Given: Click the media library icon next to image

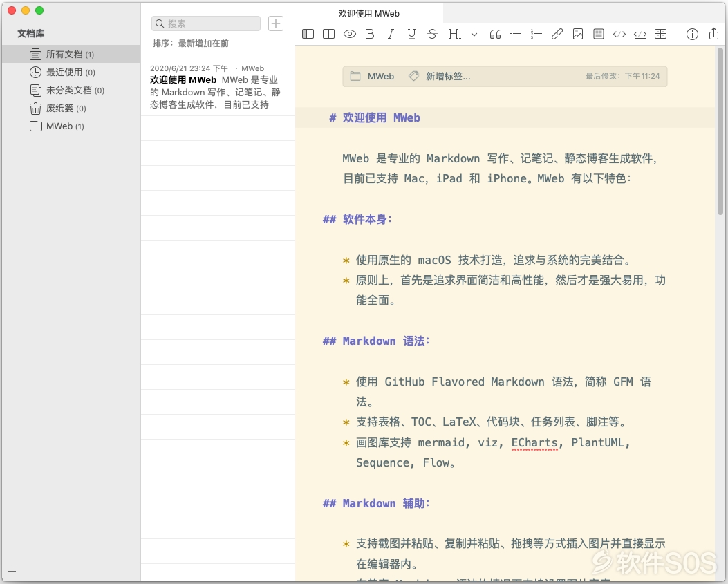Looking at the screenshot, I should pyautogui.click(x=599, y=34).
